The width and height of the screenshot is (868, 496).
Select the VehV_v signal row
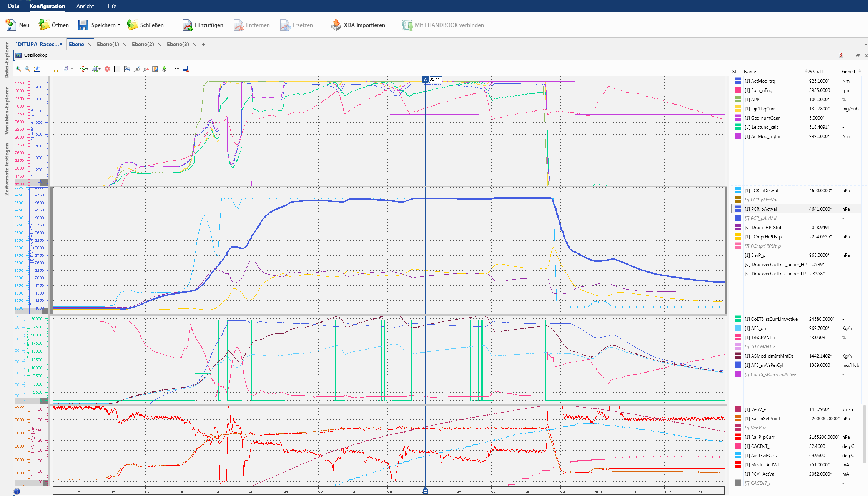tap(796, 409)
